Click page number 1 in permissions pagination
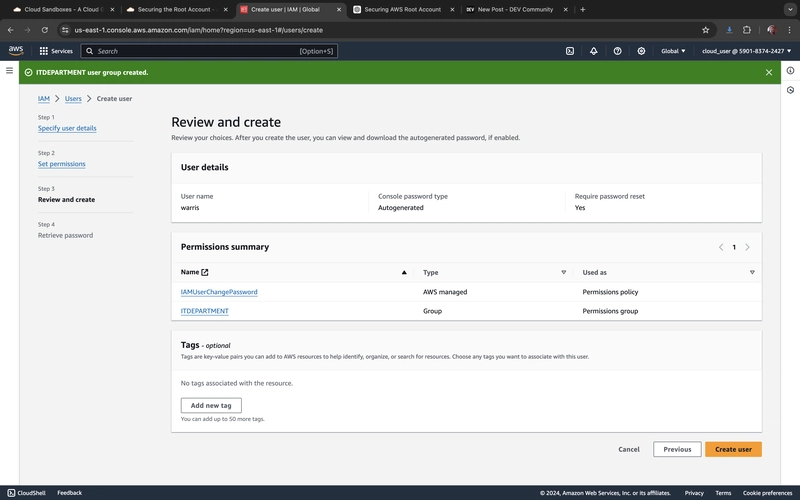Screen dimensions: 800x500 [x=734, y=247]
